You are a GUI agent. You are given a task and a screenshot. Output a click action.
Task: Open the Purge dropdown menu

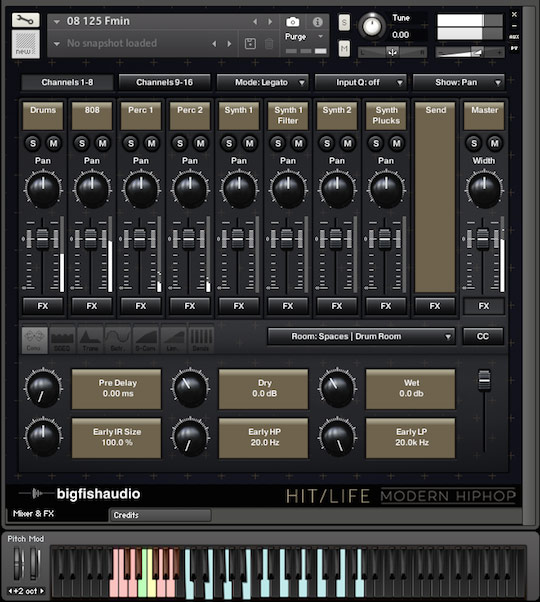coord(304,37)
